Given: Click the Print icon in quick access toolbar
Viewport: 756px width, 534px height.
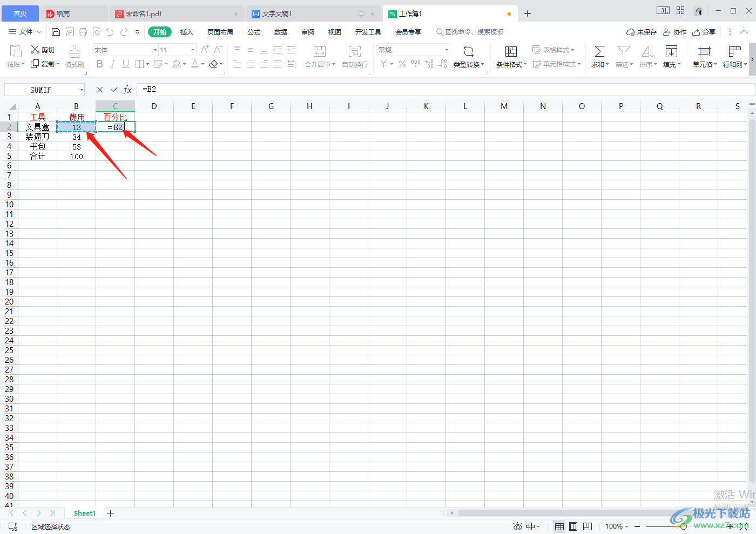Looking at the screenshot, I should [83, 32].
